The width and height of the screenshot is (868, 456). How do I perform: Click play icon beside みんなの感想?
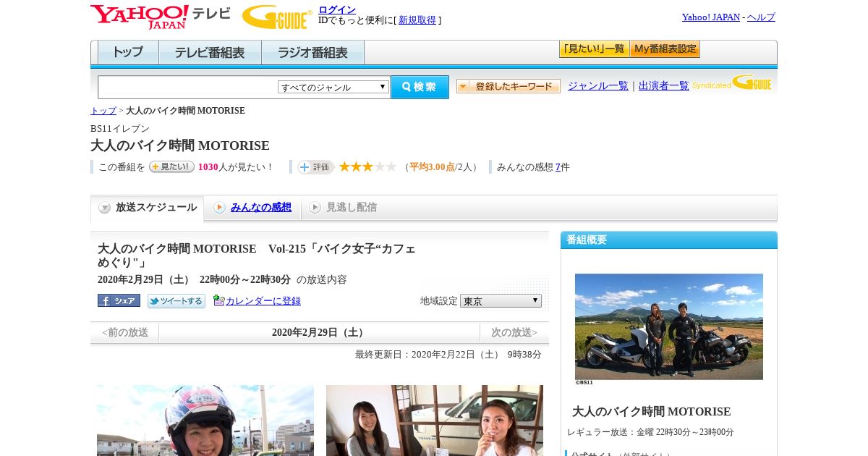[219, 208]
